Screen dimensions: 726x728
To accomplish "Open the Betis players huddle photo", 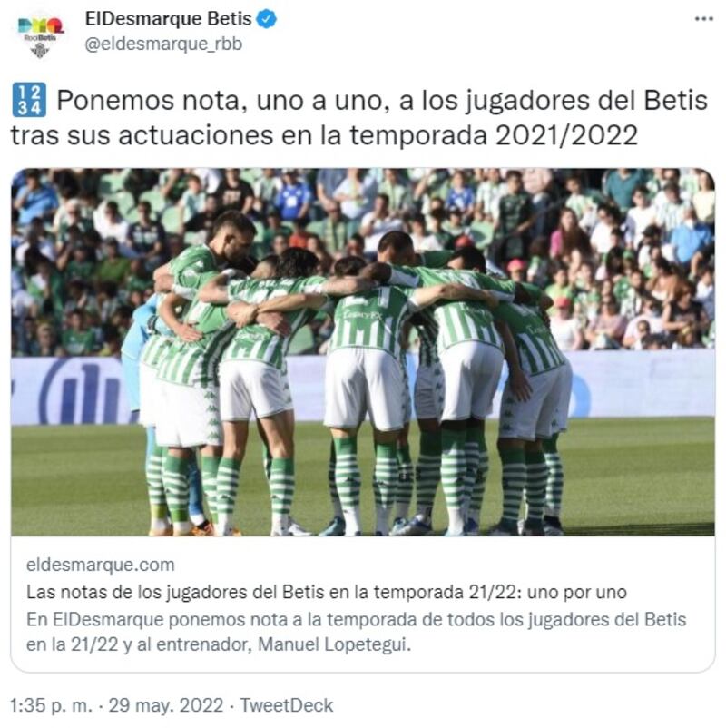I will click(x=363, y=352).
